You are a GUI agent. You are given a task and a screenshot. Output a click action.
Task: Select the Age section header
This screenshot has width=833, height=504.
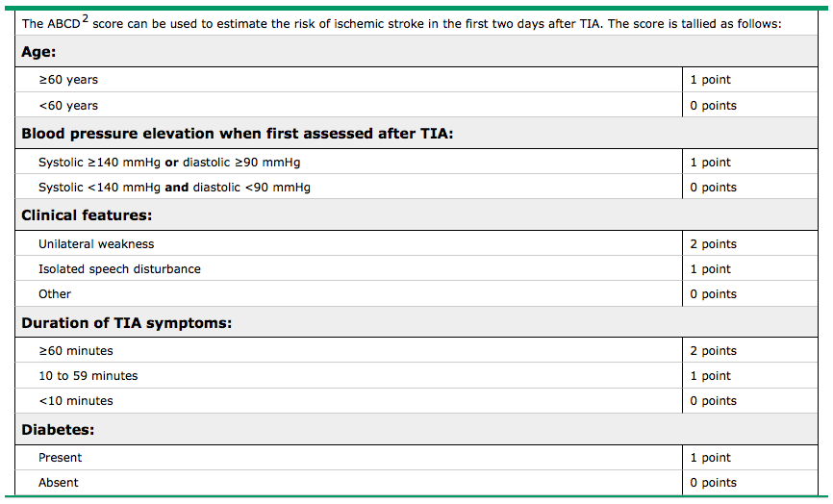click(x=39, y=53)
